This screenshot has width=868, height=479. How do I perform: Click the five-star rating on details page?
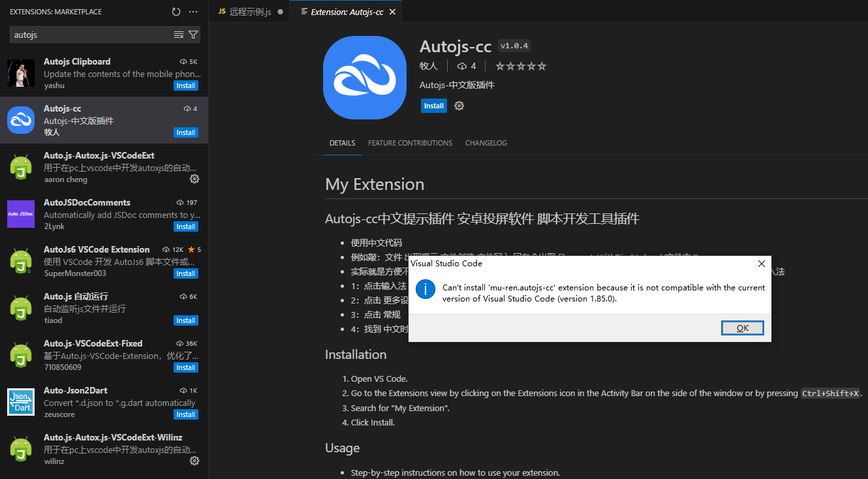521,66
